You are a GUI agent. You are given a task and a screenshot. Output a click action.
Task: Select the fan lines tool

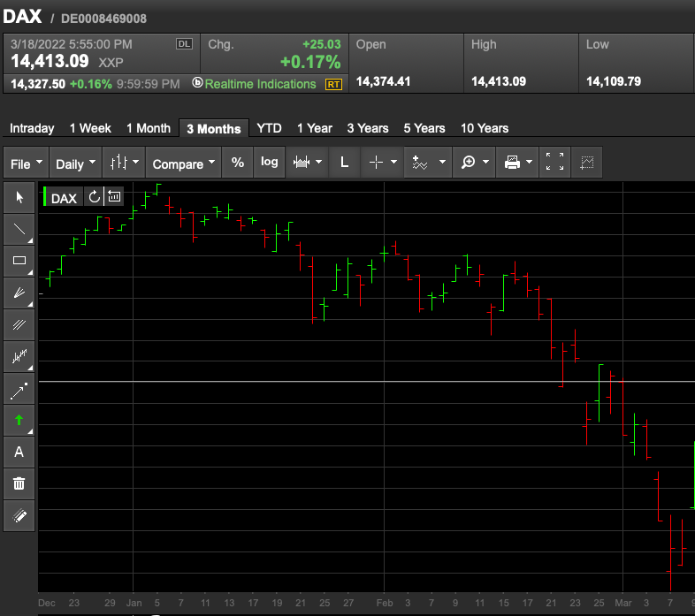tap(19, 293)
